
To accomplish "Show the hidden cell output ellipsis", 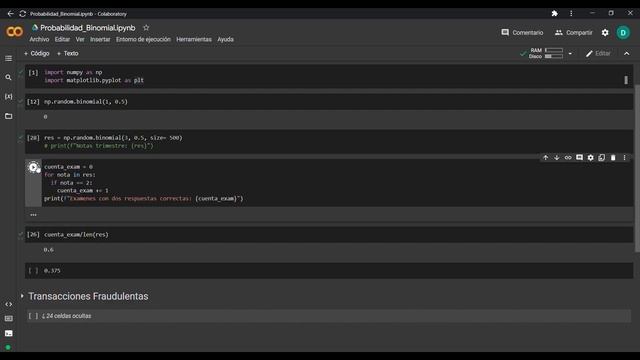I will [x=33, y=215].
